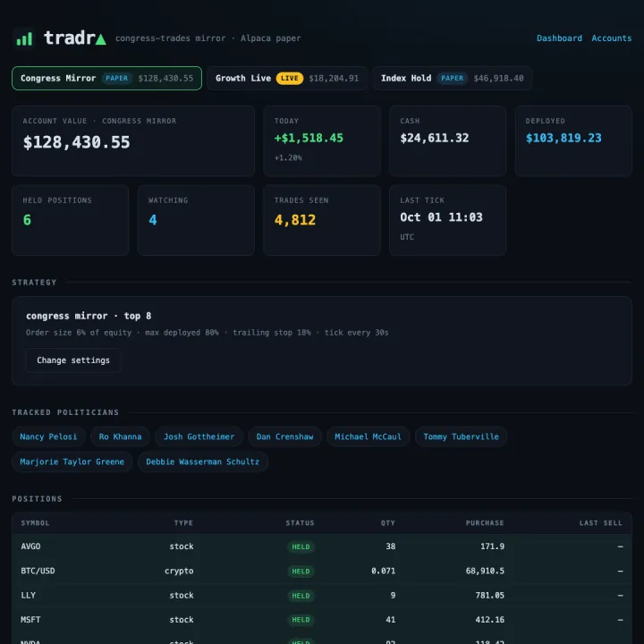
Task: Click the AVGO quantity 38
Action: [391, 547]
